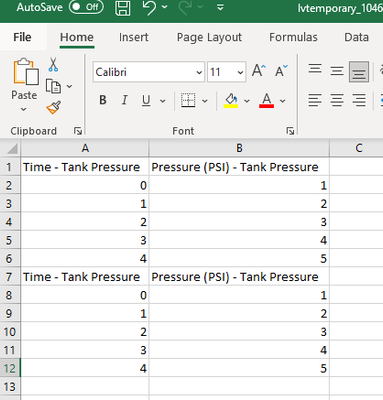Toggle Bold formatting
383x400 pixels.
(103, 100)
